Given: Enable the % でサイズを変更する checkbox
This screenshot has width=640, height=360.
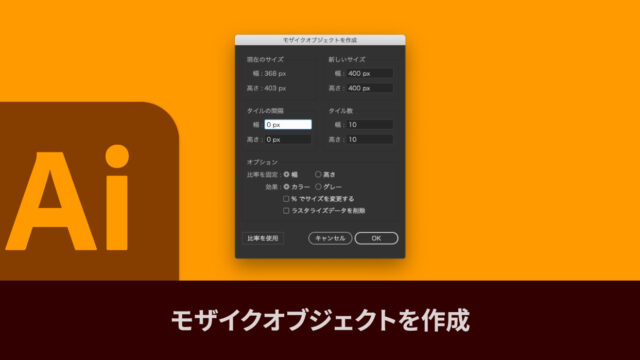Looking at the screenshot, I should pyautogui.click(x=286, y=199).
